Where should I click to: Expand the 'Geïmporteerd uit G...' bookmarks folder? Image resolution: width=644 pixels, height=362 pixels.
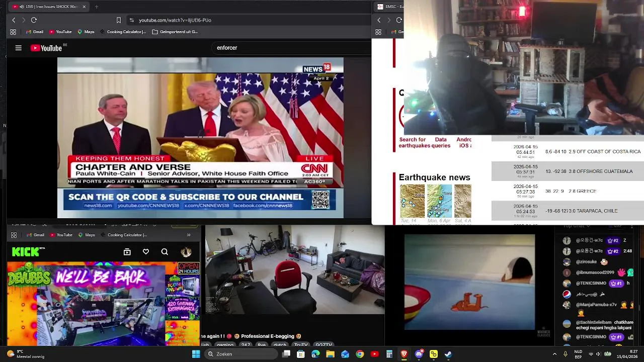coord(175,32)
